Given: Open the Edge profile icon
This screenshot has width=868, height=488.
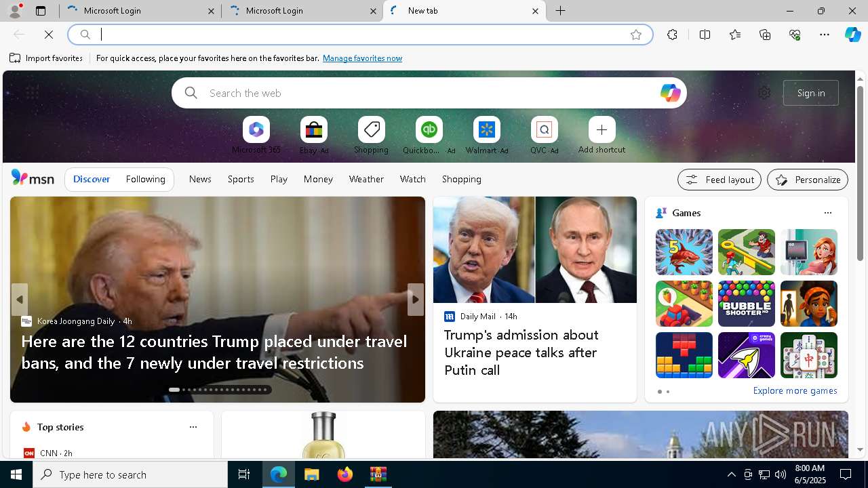Looking at the screenshot, I should click(x=14, y=11).
